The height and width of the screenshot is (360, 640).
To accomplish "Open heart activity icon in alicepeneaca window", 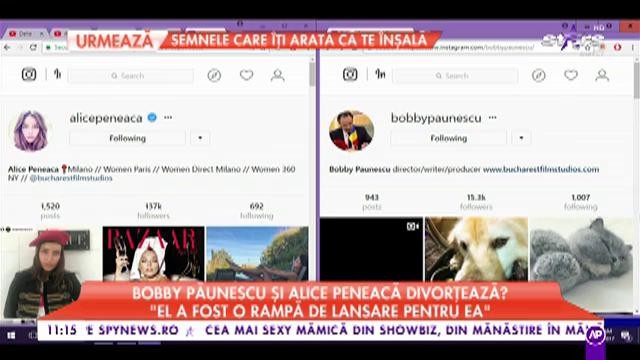I will [246, 75].
